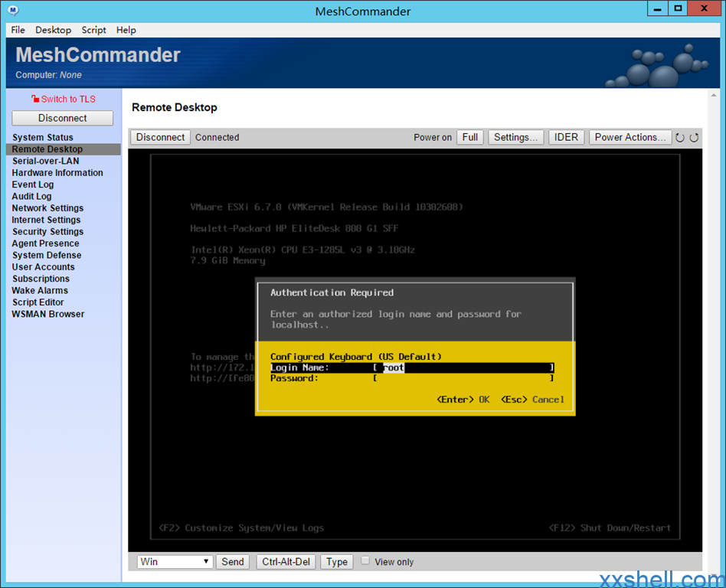
Task: Click the VMware ESXi 6.7.0 version line
Action: (x=326, y=207)
